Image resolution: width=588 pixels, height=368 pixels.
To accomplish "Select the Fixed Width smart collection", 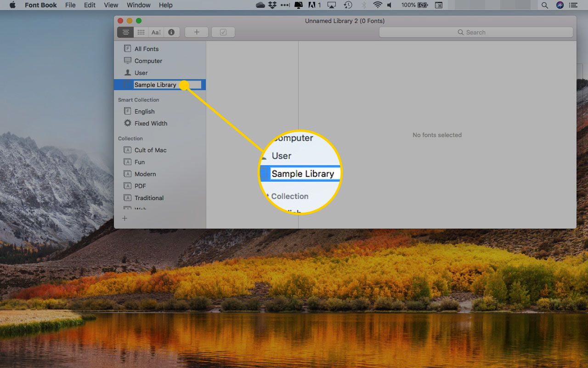I will tap(160, 123).
